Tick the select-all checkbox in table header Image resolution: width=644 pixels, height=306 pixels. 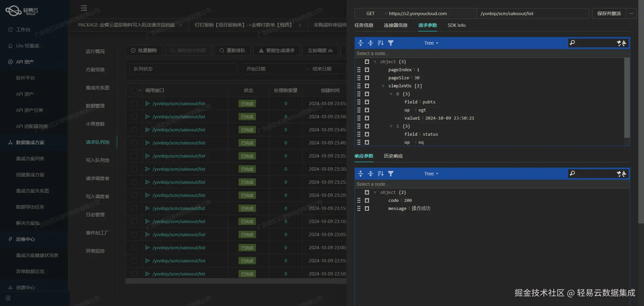click(x=134, y=90)
